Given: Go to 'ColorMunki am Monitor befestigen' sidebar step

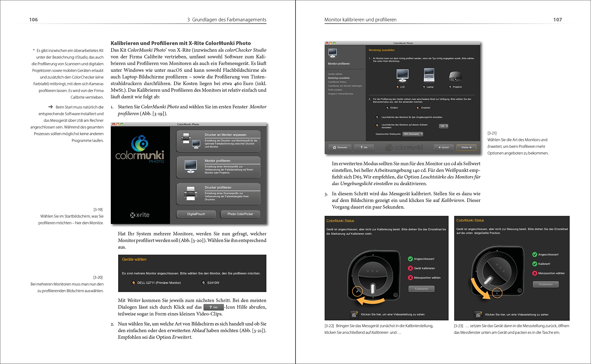Looking at the screenshot, I should [x=345, y=86].
